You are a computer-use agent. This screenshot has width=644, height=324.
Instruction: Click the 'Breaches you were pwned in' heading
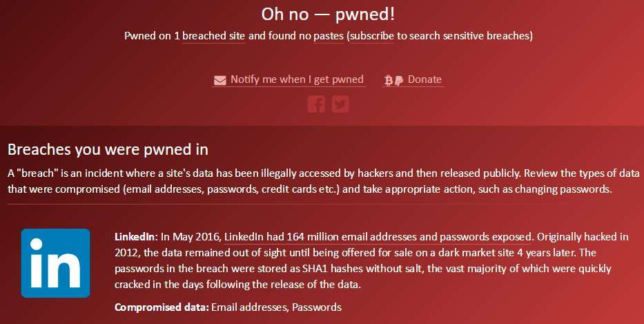[x=108, y=150]
